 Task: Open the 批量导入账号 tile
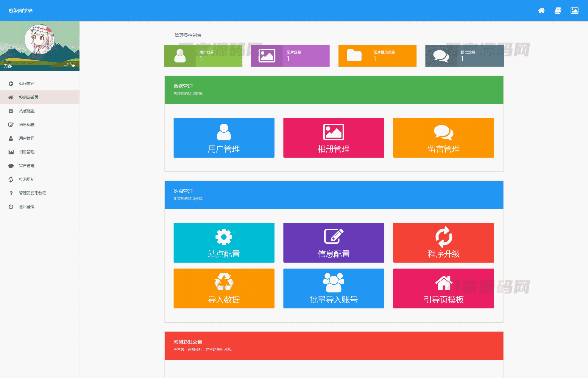[x=333, y=288]
